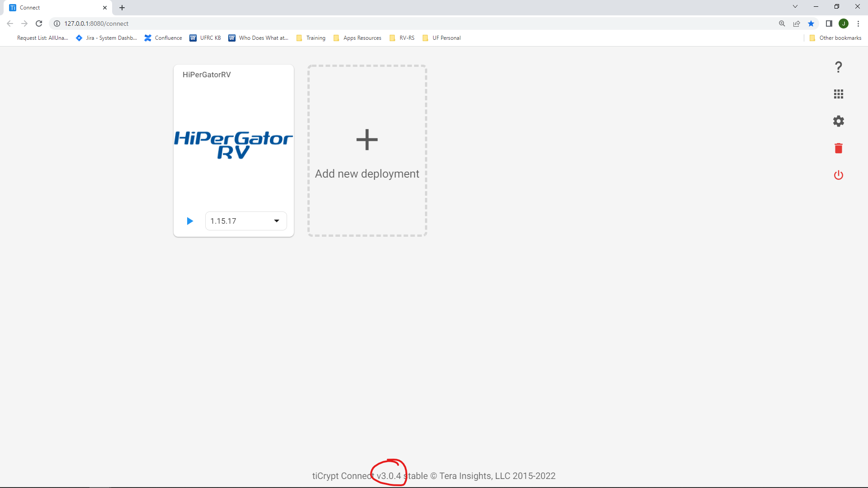Click the HiPerGatorRV logo thumbnail
The image size is (868, 488).
click(233, 145)
